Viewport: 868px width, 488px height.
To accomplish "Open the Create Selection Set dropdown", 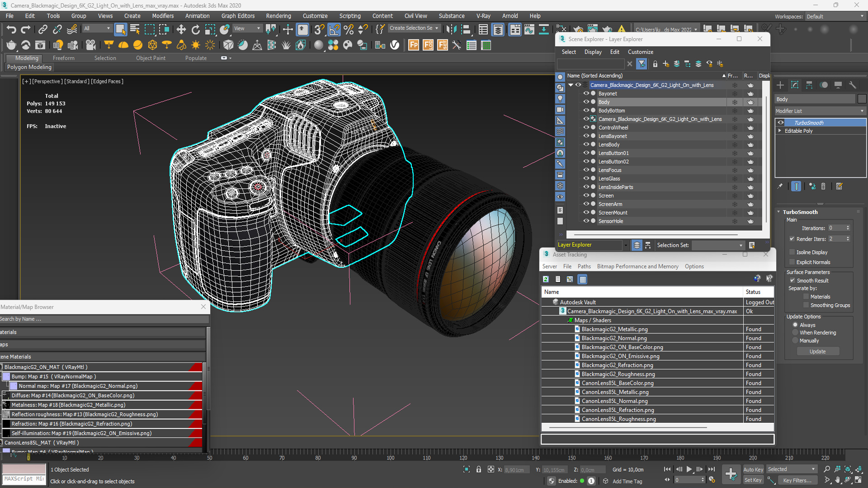I will coord(414,28).
